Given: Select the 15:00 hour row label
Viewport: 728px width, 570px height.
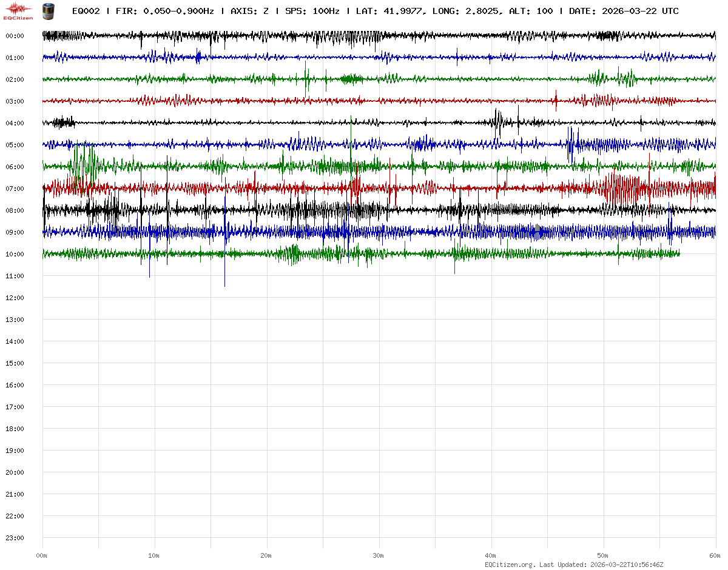Looking at the screenshot, I should 15,363.
